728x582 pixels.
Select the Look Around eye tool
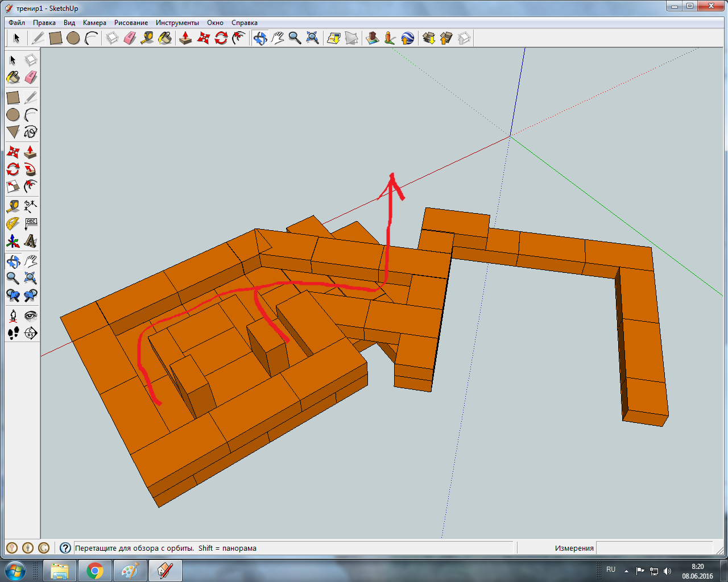[x=31, y=315]
